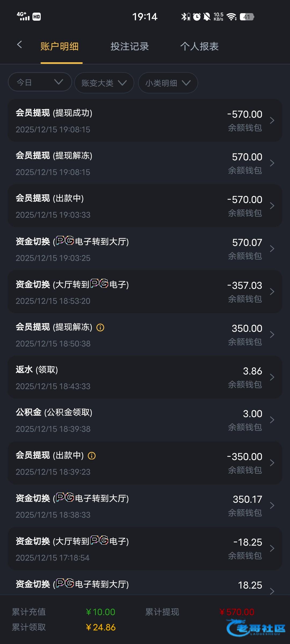Viewport: 290px width, 644px height.
Task: Tap the back arrow icon
Action: click(19, 45)
